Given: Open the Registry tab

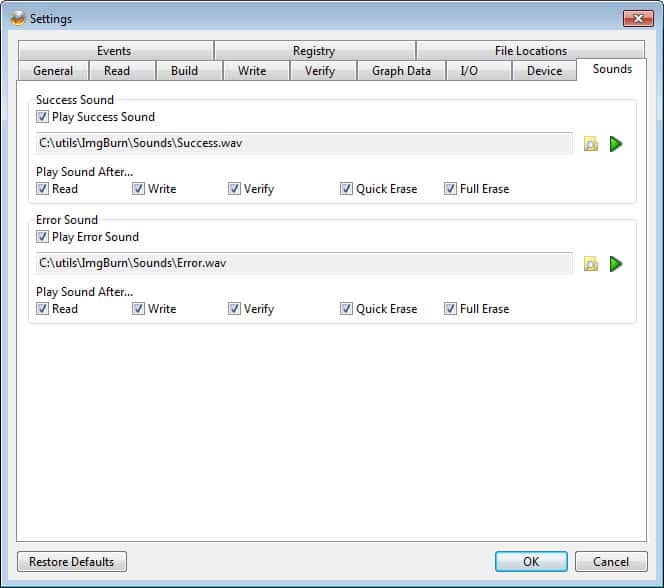Looking at the screenshot, I should click(315, 51).
